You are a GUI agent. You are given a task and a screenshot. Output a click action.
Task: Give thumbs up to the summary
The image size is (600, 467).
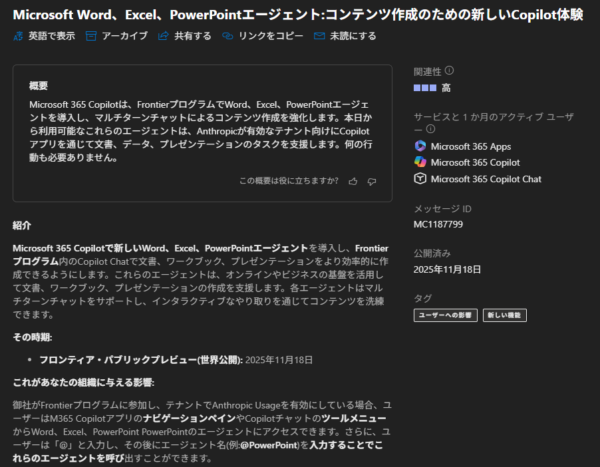tap(353, 181)
